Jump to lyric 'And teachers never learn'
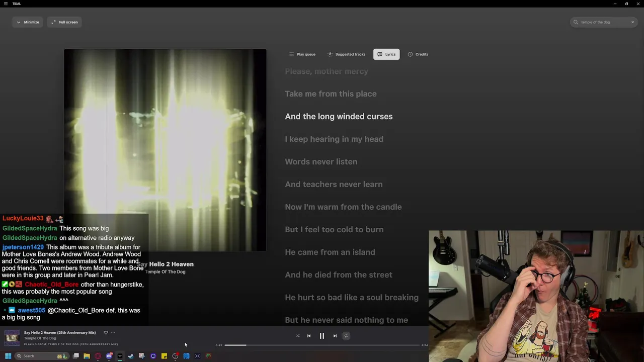This screenshot has height=362, width=644. pyautogui.click(x=334, y=184)
